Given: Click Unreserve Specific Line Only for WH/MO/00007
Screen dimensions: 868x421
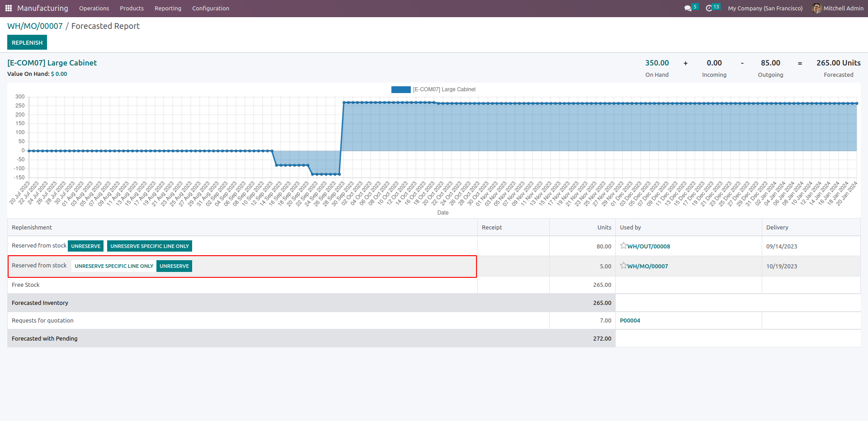Looking at the screenshot, I should click(x=114, y=266).
